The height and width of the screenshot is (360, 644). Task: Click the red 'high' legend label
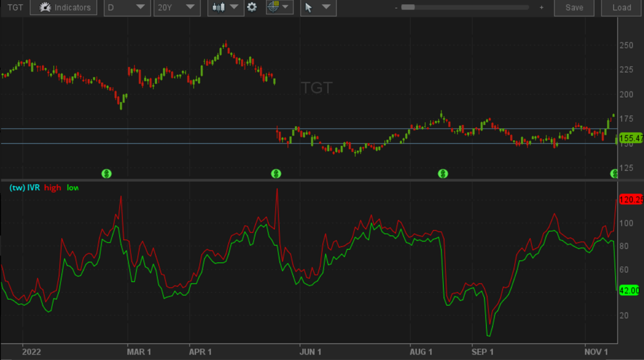(x=52, y=188)
